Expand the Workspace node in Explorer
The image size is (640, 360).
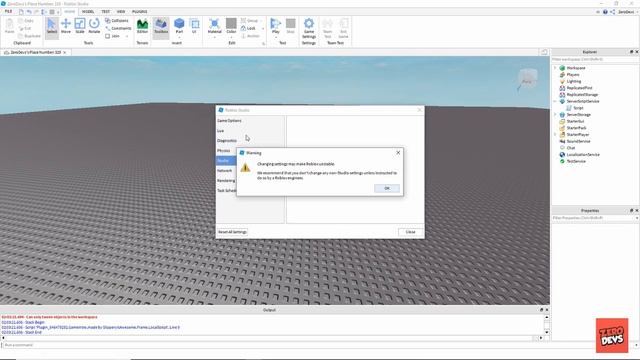(x=555, y=68)
